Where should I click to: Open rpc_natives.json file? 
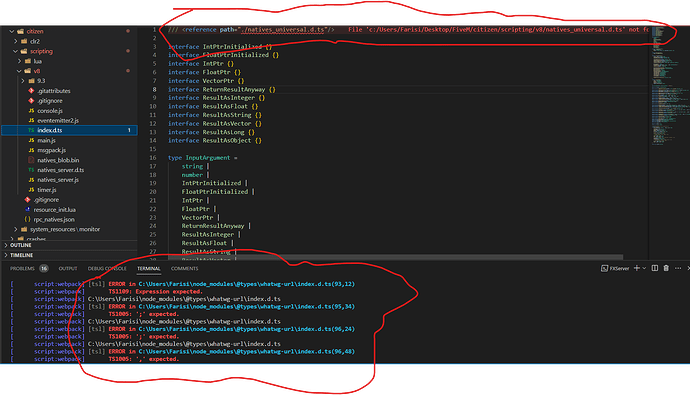(54, 219)
